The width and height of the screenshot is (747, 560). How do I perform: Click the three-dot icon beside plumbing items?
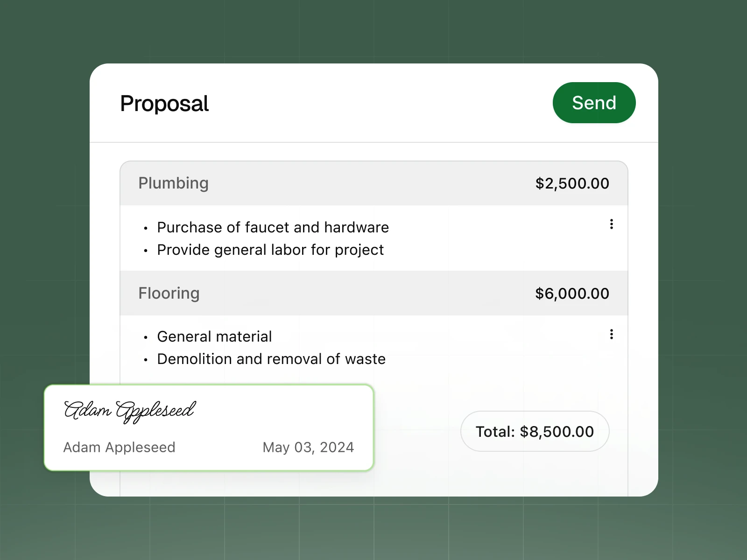coord(612,224)
